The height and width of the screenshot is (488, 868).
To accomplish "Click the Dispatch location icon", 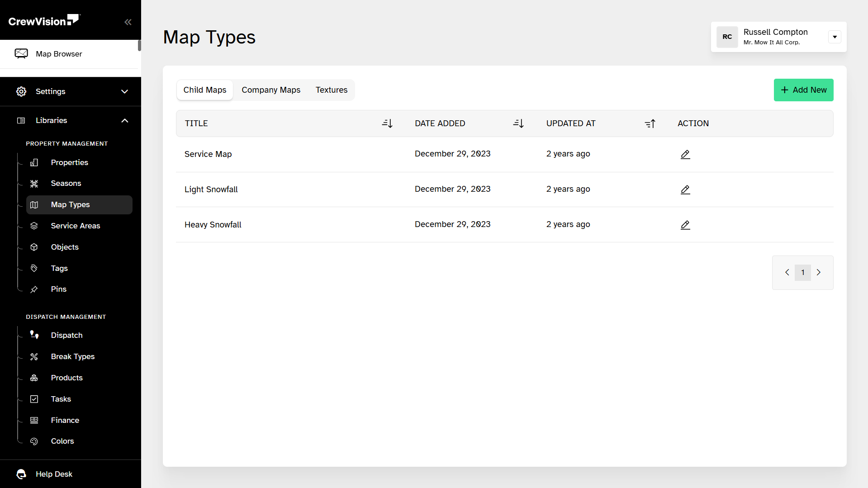I will click(34, 335).
